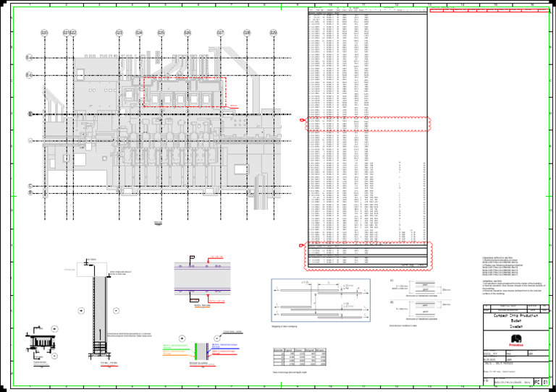This screenshot has width=556, height=392.
Task: Click grid bubble 025 above the plan
Action: (161, 33)
